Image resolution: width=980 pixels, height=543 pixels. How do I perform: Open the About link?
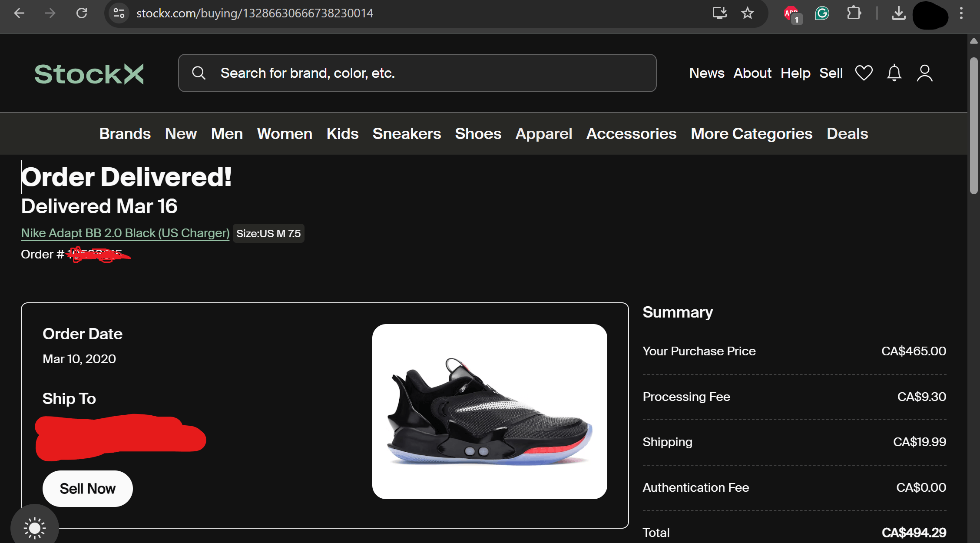(x=752, y=73)
